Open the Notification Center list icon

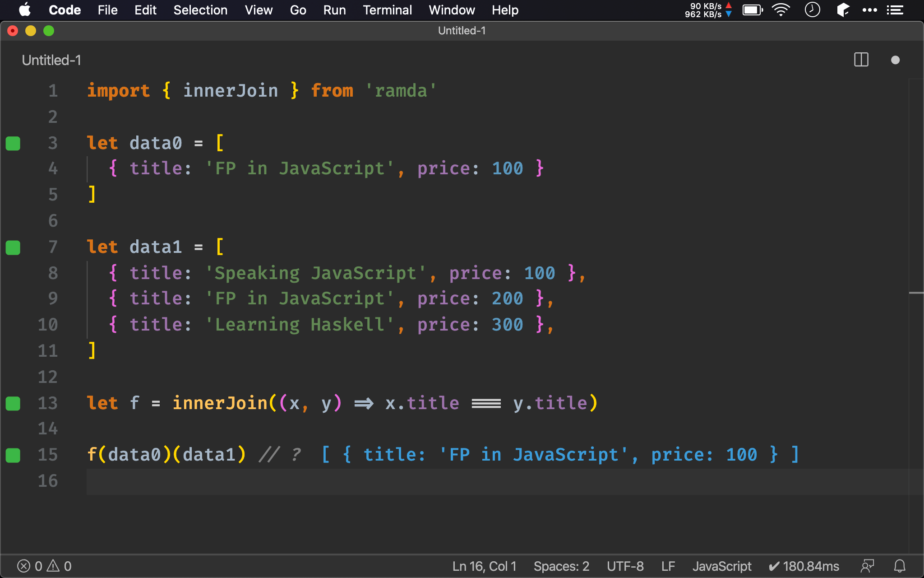click(x=895, y=10)
